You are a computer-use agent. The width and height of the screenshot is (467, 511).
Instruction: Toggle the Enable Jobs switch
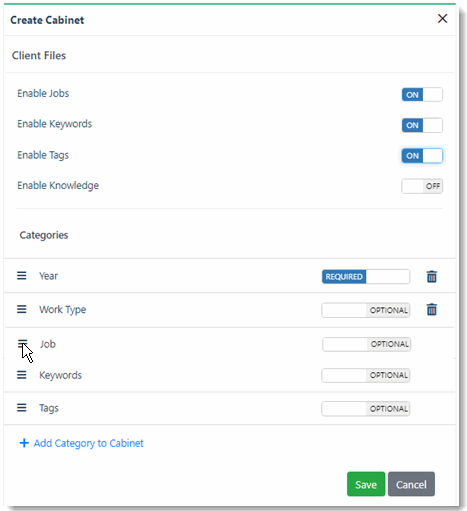(422, 95)
